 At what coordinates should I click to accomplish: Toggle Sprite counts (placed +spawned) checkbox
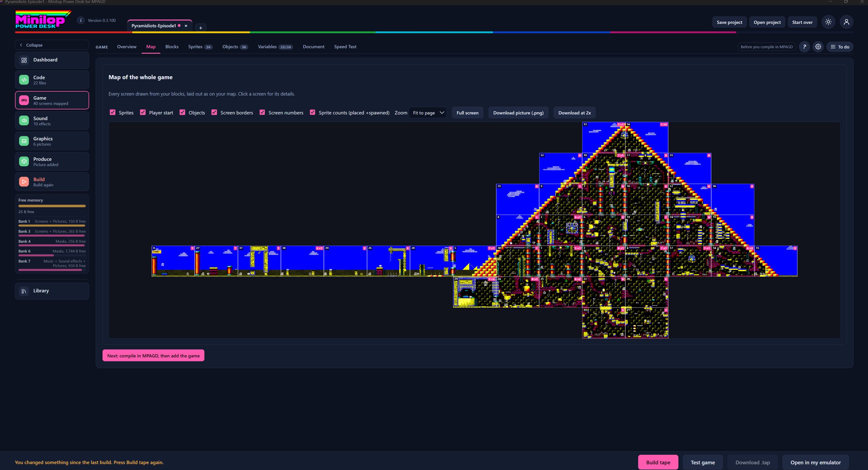pyautogui.click(x=312, y=112)
